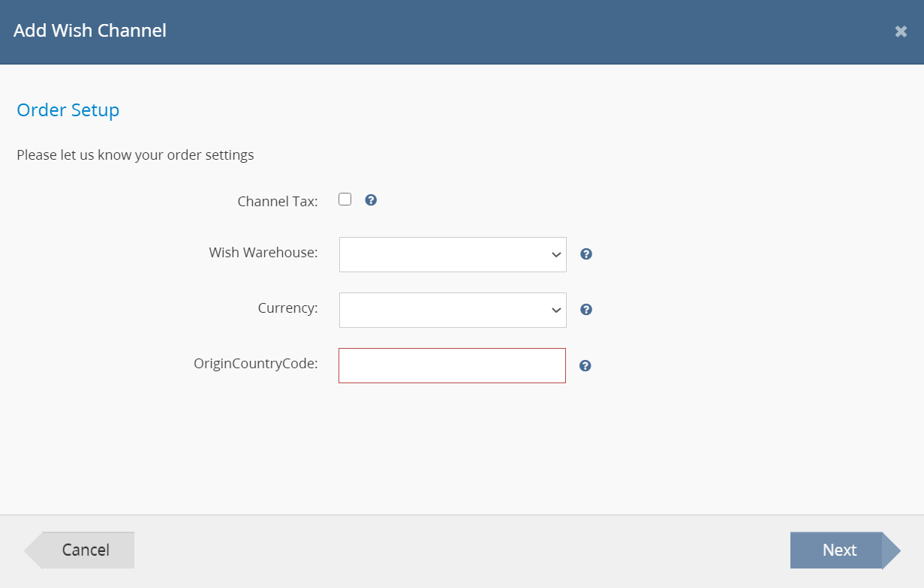Enable the Channel Tax checkbox
This screenshot has width=924, height=588.
(345, 199)
